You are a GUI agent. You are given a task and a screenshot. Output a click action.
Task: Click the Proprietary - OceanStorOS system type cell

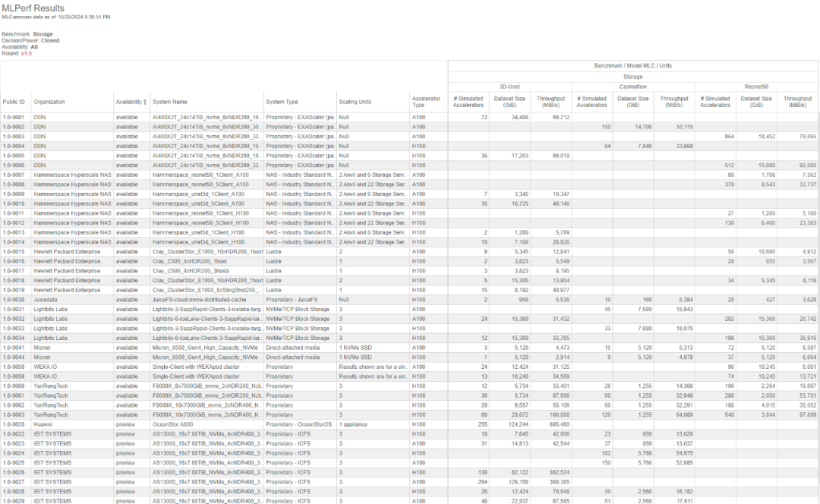point(298,424)
